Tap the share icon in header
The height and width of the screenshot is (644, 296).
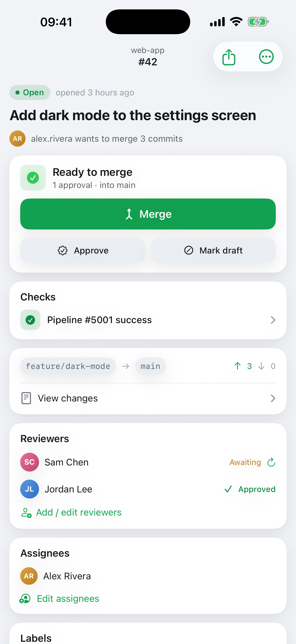(229, 57)
